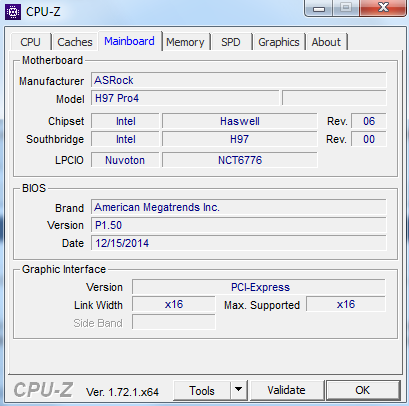Click the Tools button
Screen dimensions: 409x406
pyautogui.click(x=202, y=390)
